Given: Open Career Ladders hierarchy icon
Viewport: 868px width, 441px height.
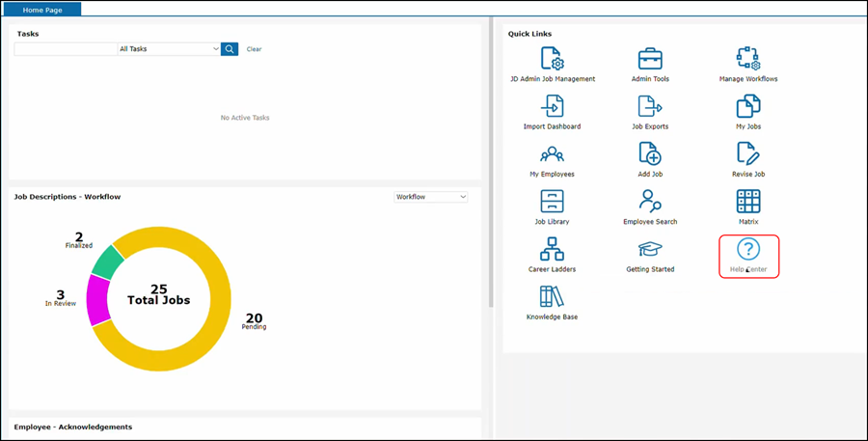Looking at the screenshot, I should click(552, 249).
